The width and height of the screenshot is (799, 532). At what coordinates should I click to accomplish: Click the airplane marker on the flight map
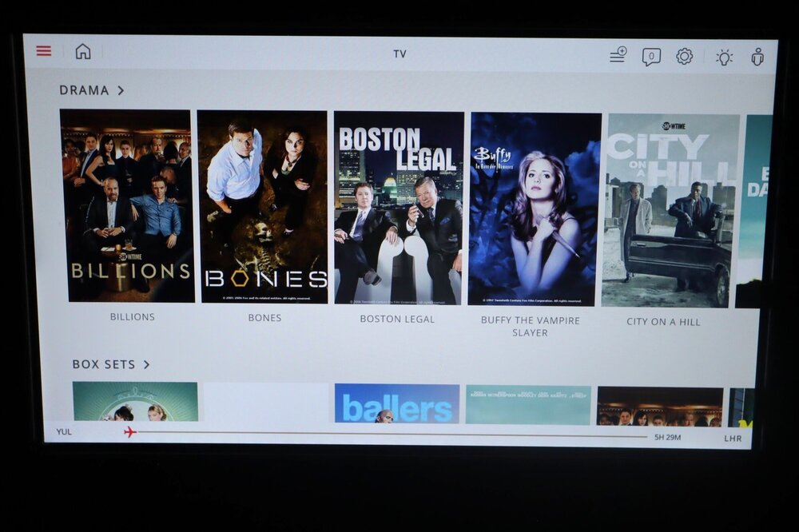click(x=126, y=431)
